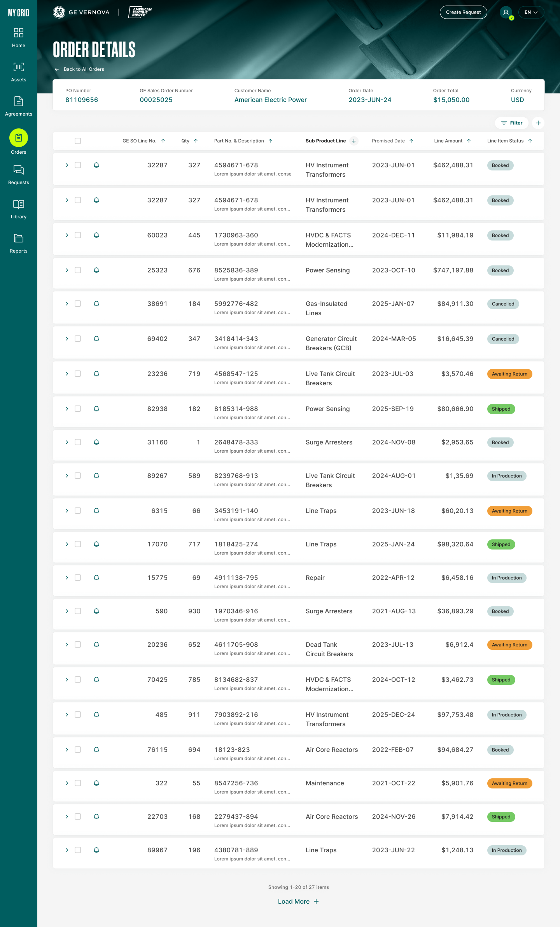Click the MY GRID logo text
The width and height of the screenshot is (560, 927).
pyautogui.click(x=18, y=12)
